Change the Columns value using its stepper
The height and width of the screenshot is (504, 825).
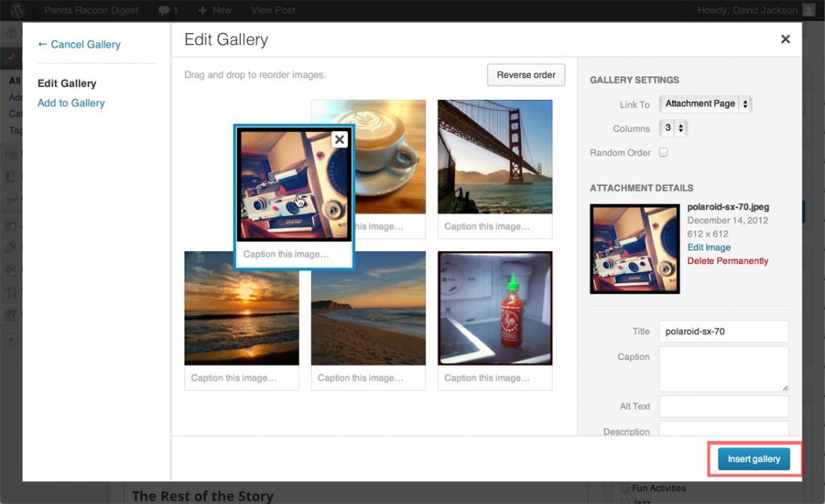(682, 128)
